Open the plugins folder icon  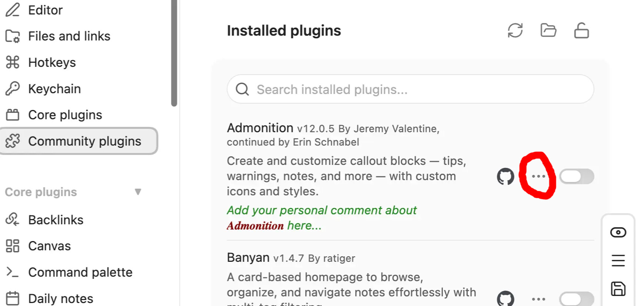point(548,30)
